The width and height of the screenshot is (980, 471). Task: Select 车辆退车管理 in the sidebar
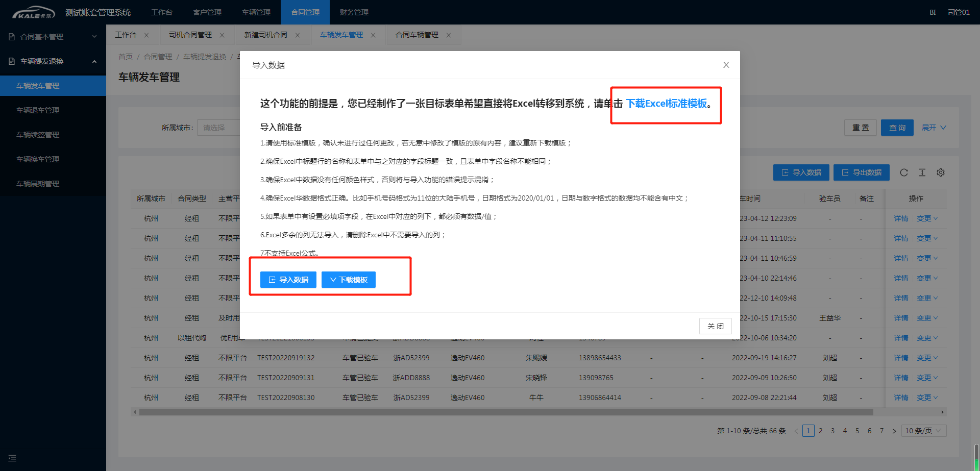pyautogui.click(x=38, y=110)
